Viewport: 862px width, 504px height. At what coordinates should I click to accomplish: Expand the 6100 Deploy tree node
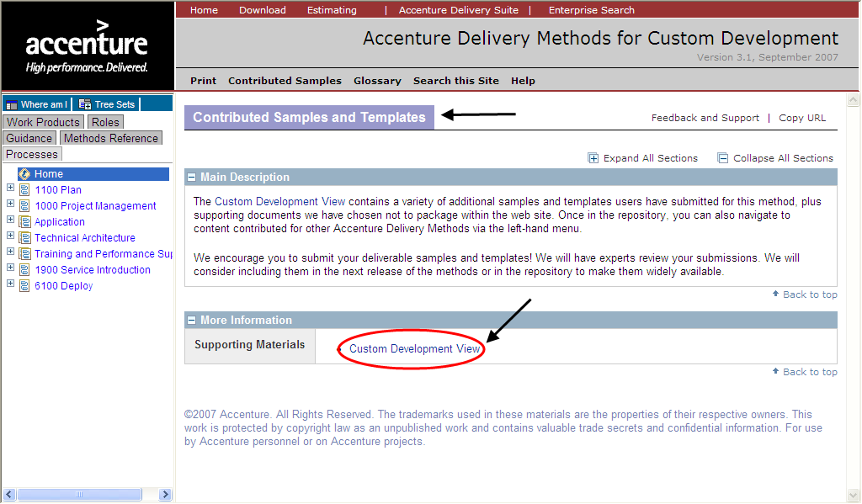click(10, 283)
